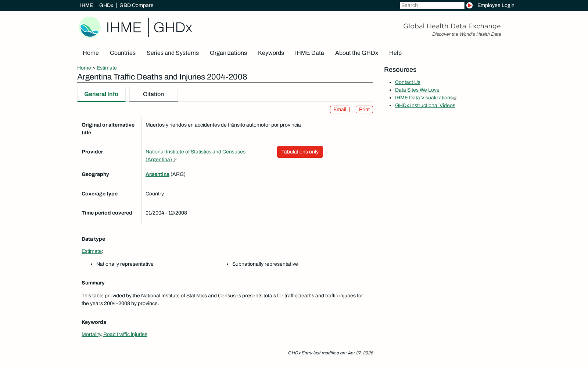
Task: Open GBD Compare in top bar
Action: [136, 5]
